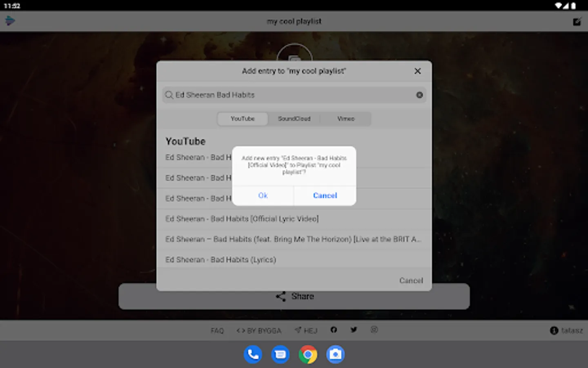
Task: Open the Instagram icon in footer
Action: pyautogui.click(x=374, y=330)
